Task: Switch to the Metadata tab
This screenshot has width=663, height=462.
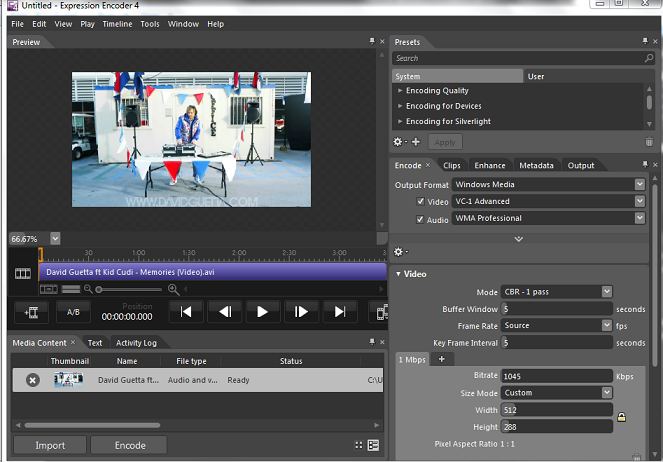Action: pos(536,165)
